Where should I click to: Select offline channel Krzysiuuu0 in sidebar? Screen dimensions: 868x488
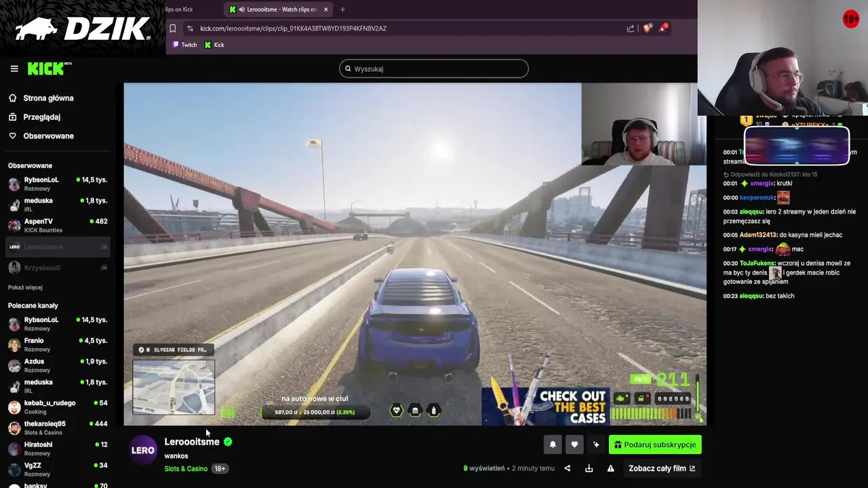pos(58,268)
